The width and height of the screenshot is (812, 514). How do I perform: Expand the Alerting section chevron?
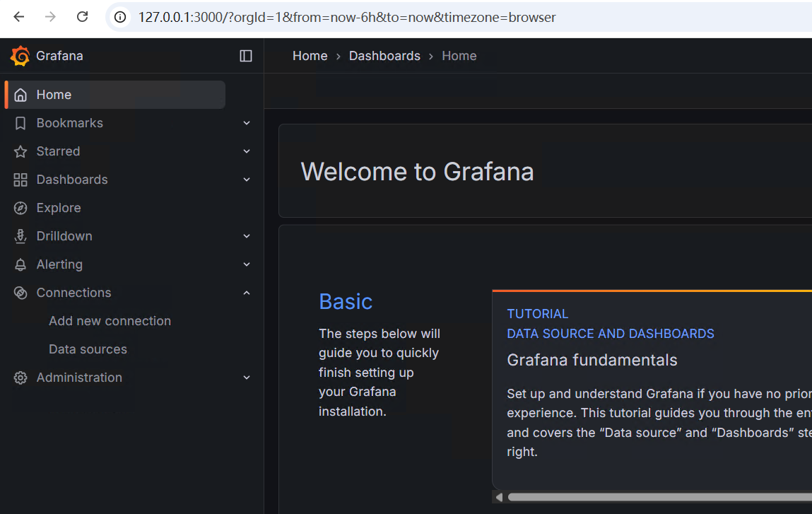coord(247,264)
